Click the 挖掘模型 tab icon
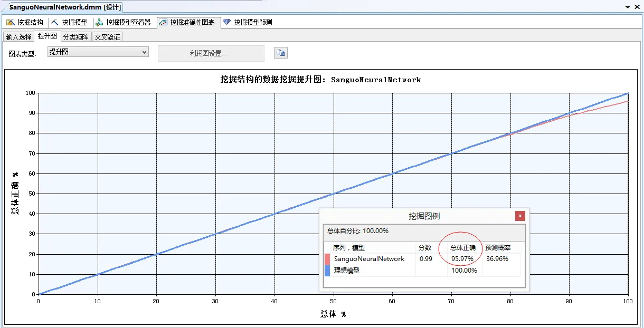The image size is (644, 328). pyautogui.click(x=54, y=22)
